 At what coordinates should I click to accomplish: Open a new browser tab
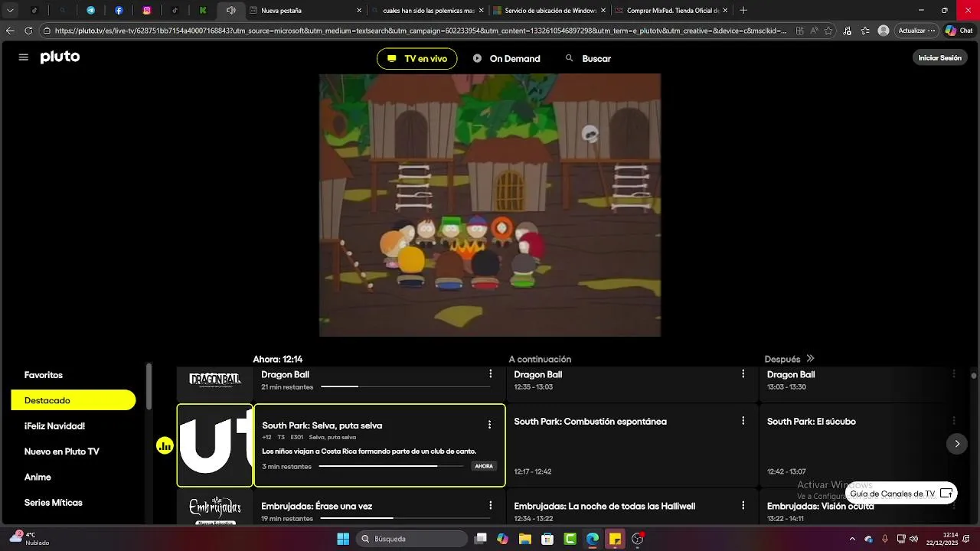coord(743,11)
